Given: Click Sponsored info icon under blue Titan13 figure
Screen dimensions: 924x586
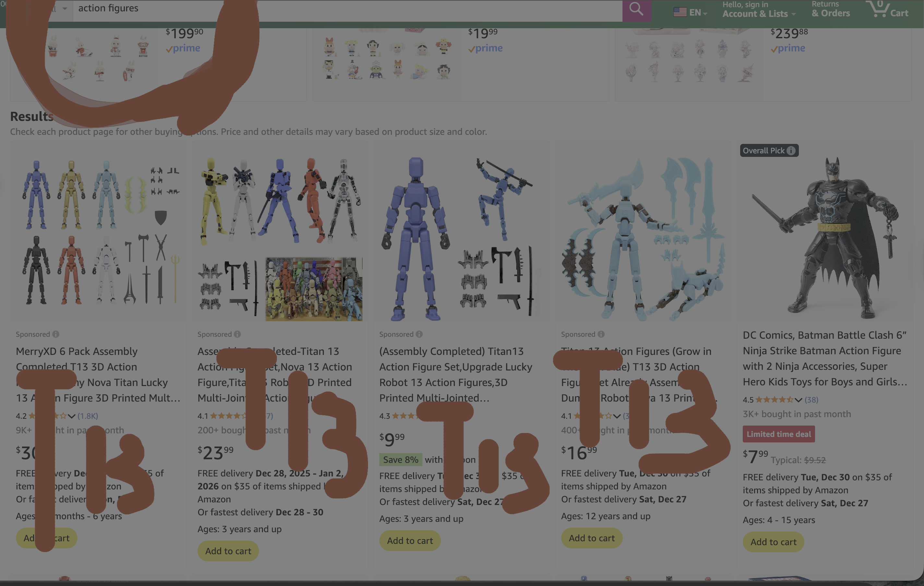Looking at the screenshot, I should [x=420, y=334].
